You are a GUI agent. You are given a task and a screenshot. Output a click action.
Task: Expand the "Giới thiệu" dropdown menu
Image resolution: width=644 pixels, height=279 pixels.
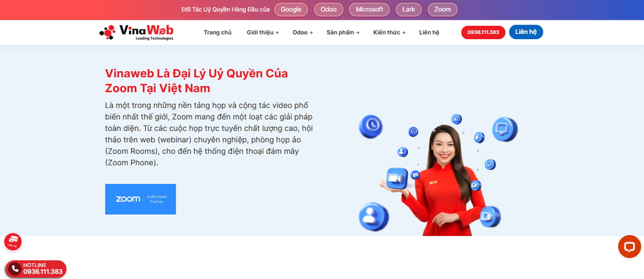tap(262, 33)
